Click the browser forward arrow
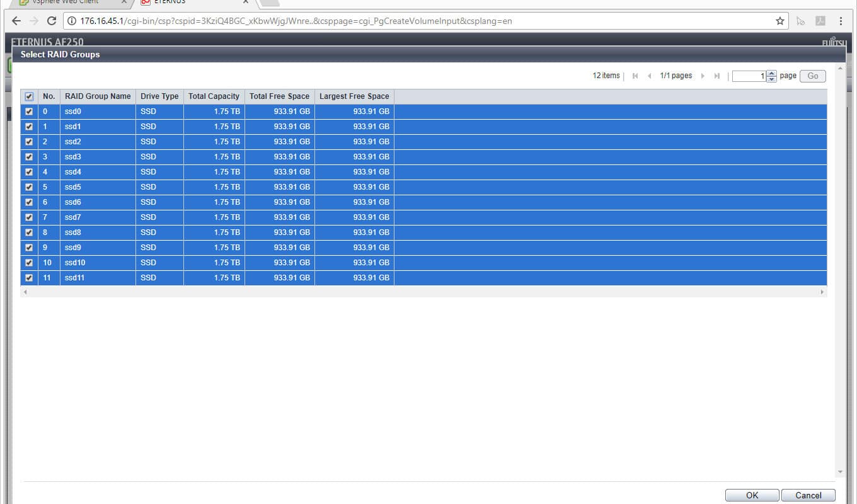This screenshot has height=504, width=857. 34,21
